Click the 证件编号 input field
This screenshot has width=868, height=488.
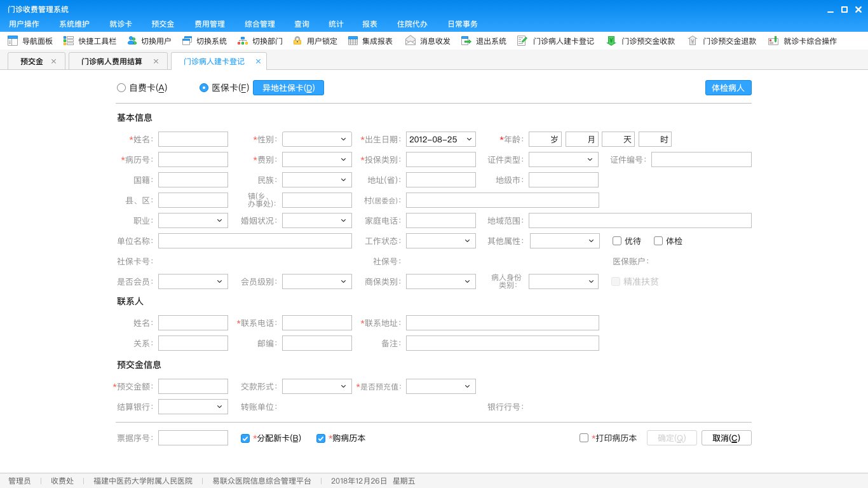(702, 159)
